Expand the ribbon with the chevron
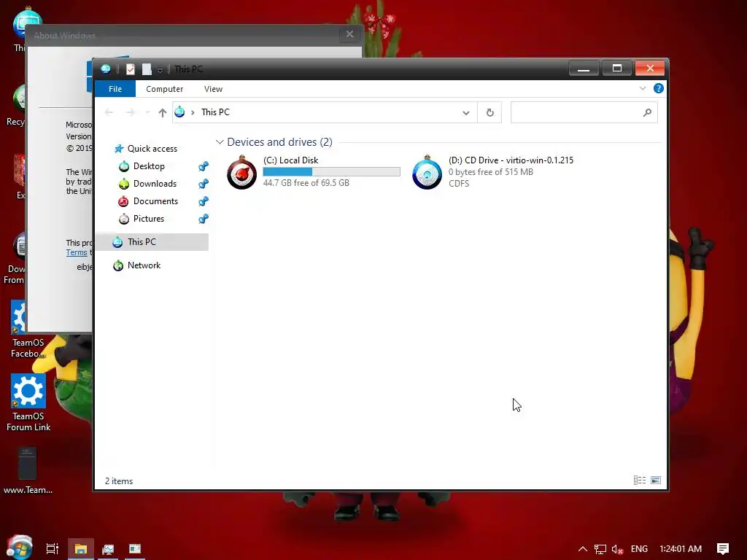Screen dimensions: 747x560 643,88
